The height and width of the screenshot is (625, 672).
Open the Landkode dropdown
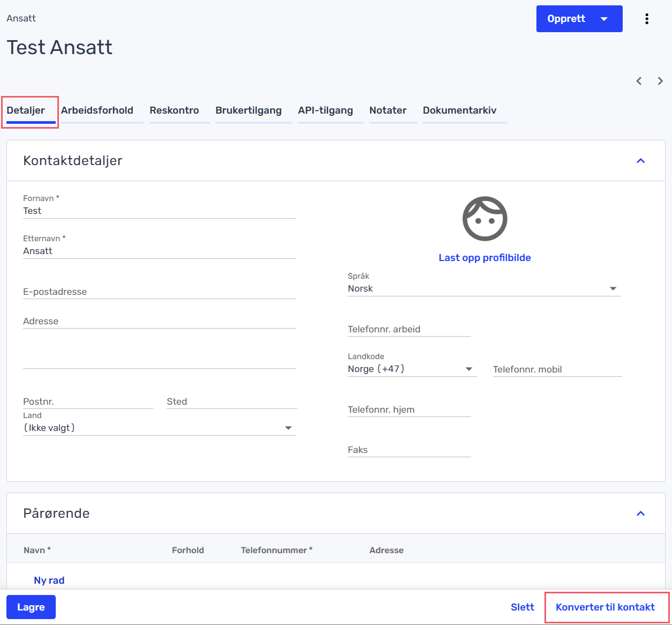412,369
